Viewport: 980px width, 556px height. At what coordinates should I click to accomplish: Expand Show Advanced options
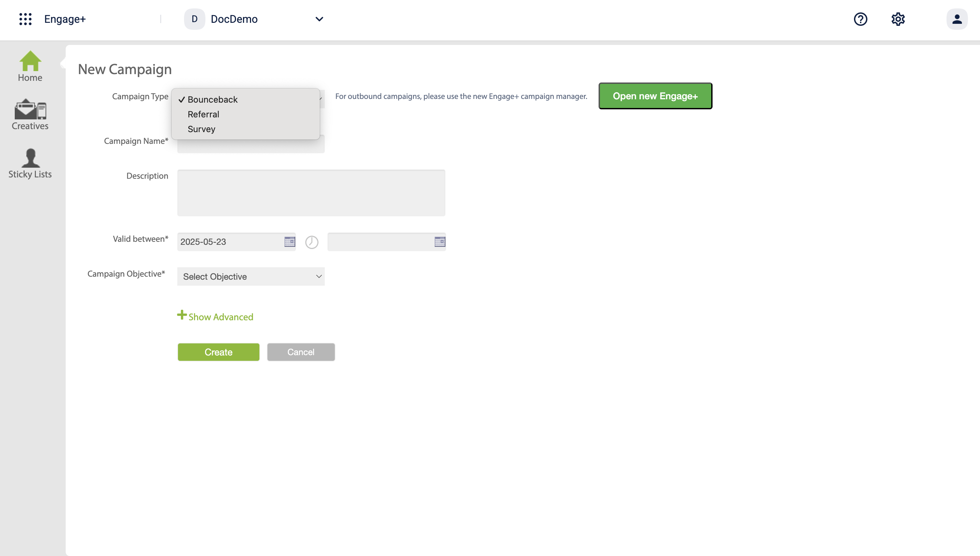click(x=215, y=317)
